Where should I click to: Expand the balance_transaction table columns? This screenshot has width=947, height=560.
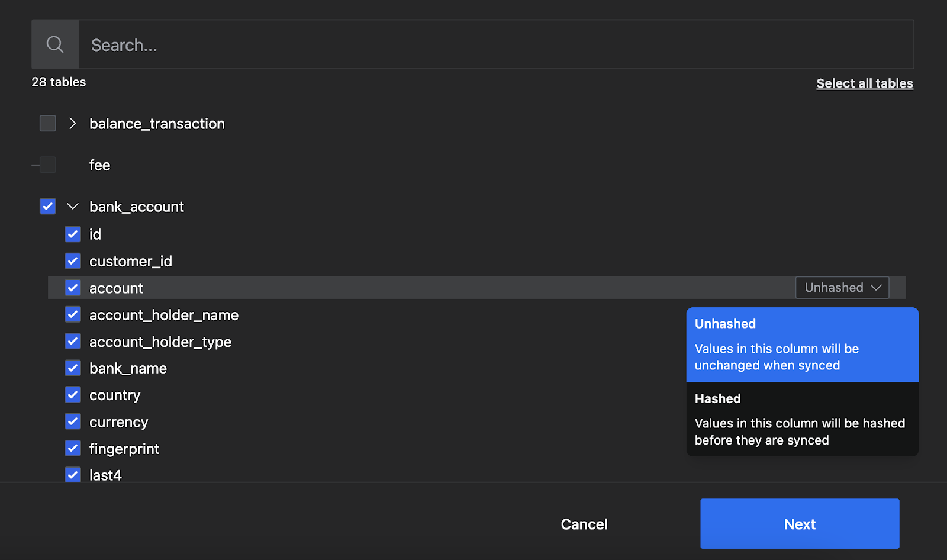[73, 123]
